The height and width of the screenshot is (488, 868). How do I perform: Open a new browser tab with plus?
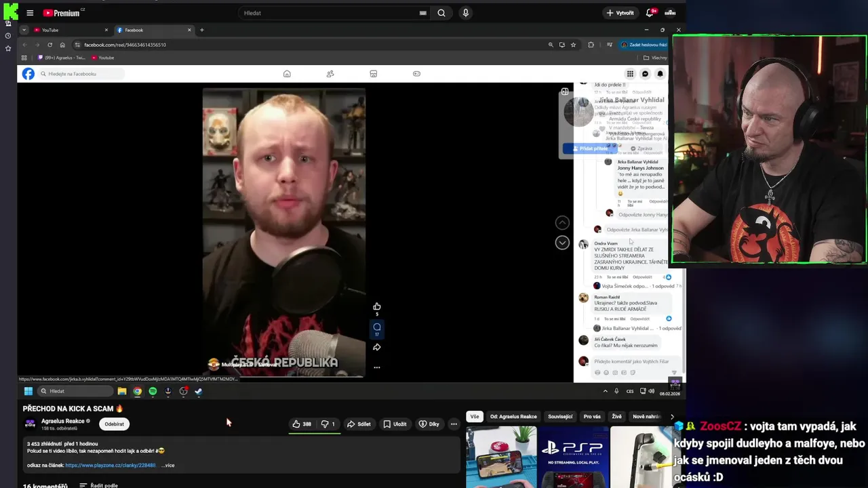pos(201,30)
